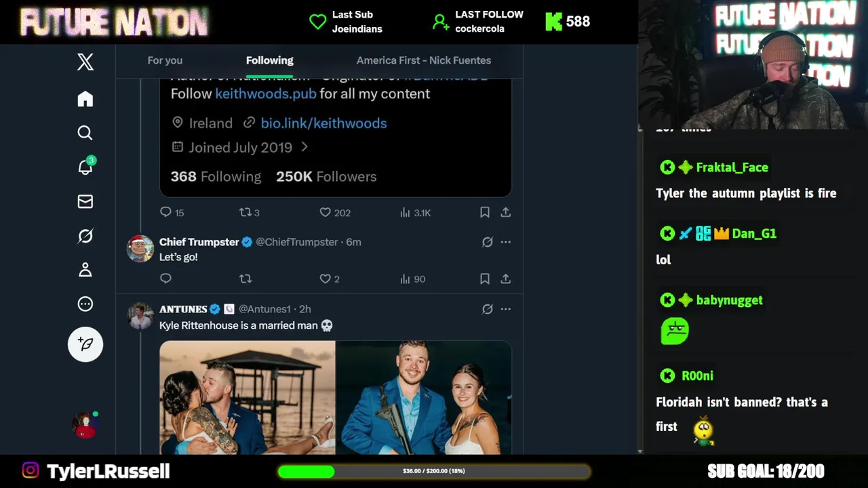
Task: Click the compose post button
Action: 85,344
